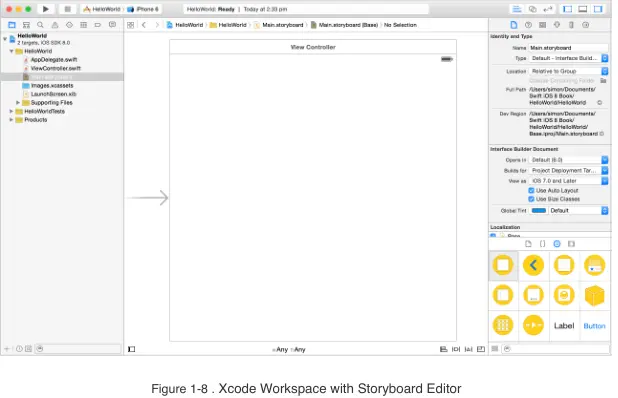Select AVKit Player View Controller object

pyautogui.click(x=533, y=325)
